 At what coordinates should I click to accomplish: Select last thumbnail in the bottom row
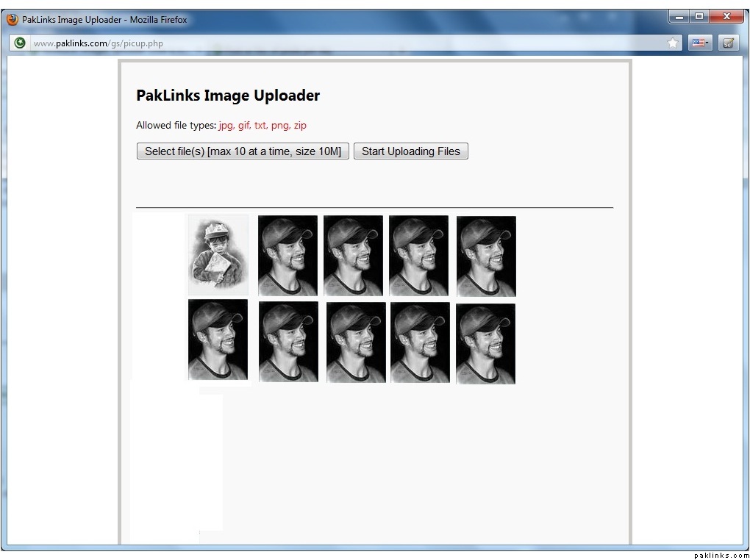pos(485,343)
